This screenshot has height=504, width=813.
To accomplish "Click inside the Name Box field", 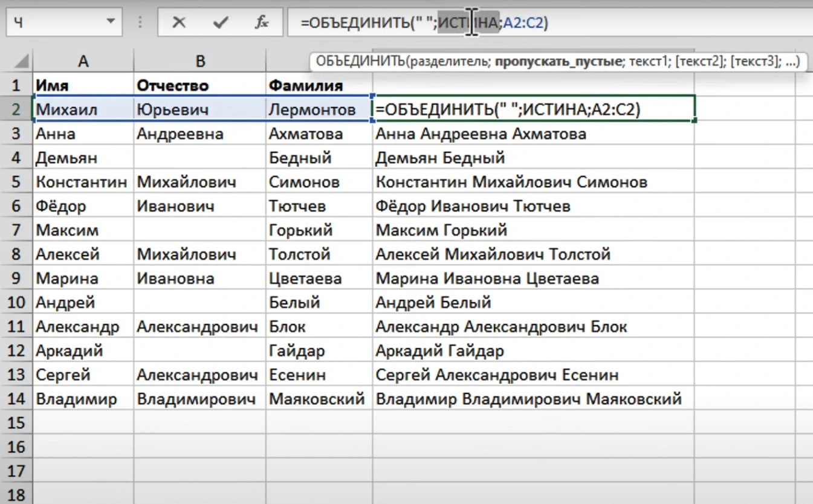I will tap(54, 23).
